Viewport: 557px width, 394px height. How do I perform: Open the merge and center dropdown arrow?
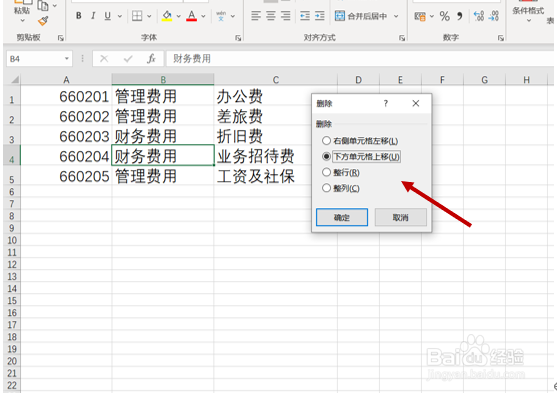pos(396,16)
